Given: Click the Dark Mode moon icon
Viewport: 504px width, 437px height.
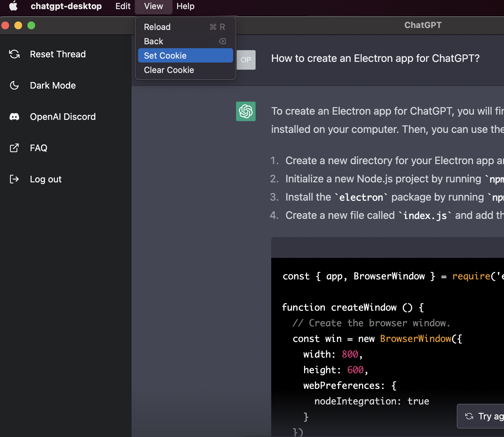Looking at the screenshot, I should click(x=14, y=85).
